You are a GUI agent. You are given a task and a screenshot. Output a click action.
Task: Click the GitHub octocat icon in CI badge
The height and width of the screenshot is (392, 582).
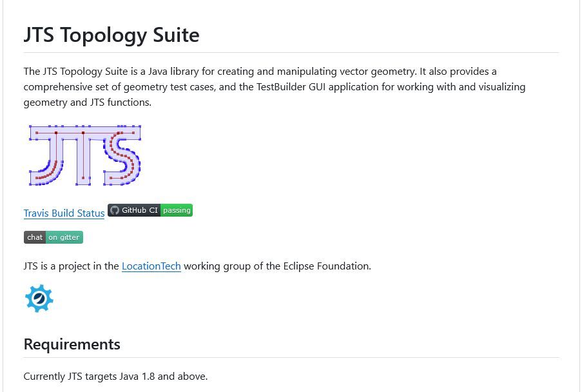115,210
